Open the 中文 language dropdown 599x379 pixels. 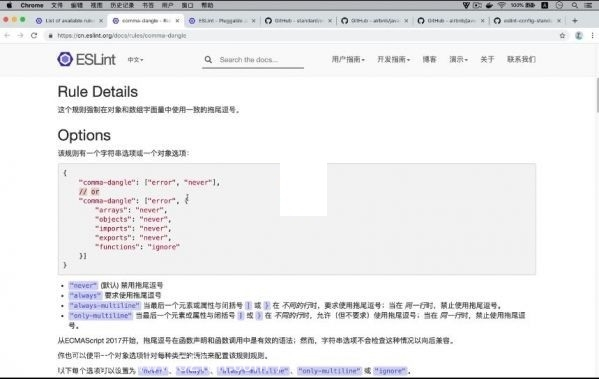[135, 60]
